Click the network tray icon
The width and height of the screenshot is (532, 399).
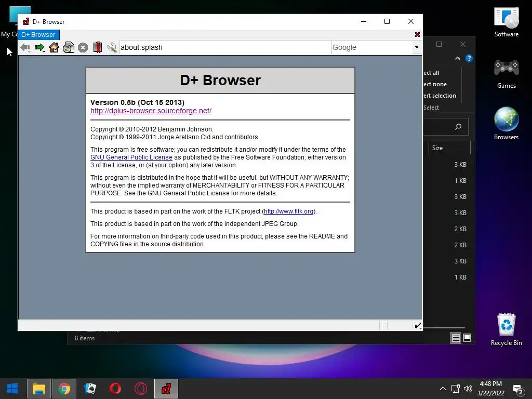click(455, 389)
